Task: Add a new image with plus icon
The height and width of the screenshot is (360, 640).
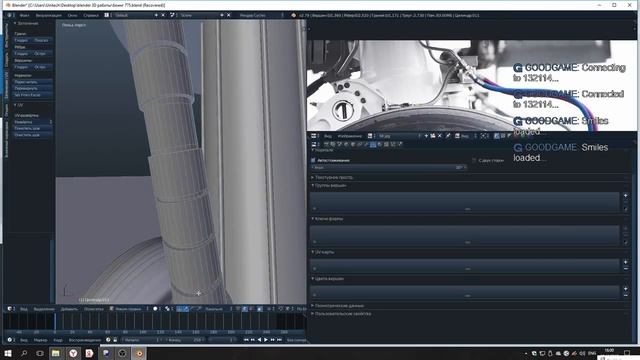Action: [x=426, y=136]
